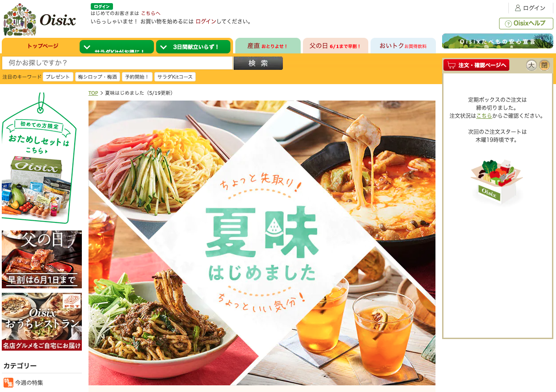Open the 父の日 早割 tab
This screenshot has width=556, height=392.
click(335, 46)
